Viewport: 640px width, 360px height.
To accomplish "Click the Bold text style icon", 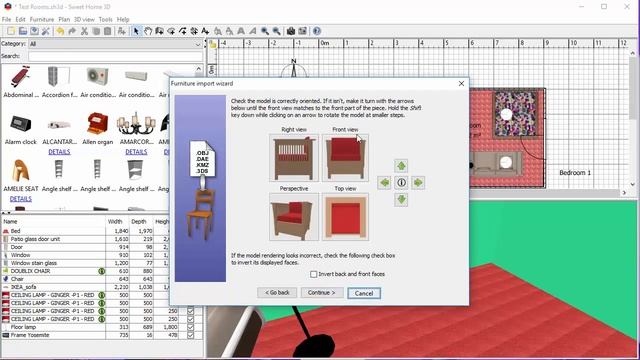I will pos(241,31).
